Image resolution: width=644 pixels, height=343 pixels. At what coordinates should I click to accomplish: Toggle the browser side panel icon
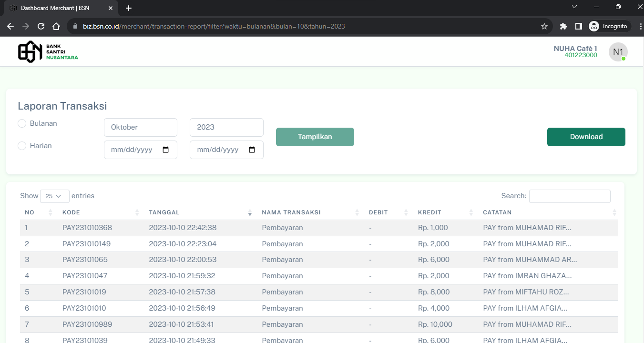tap(578, 26)
